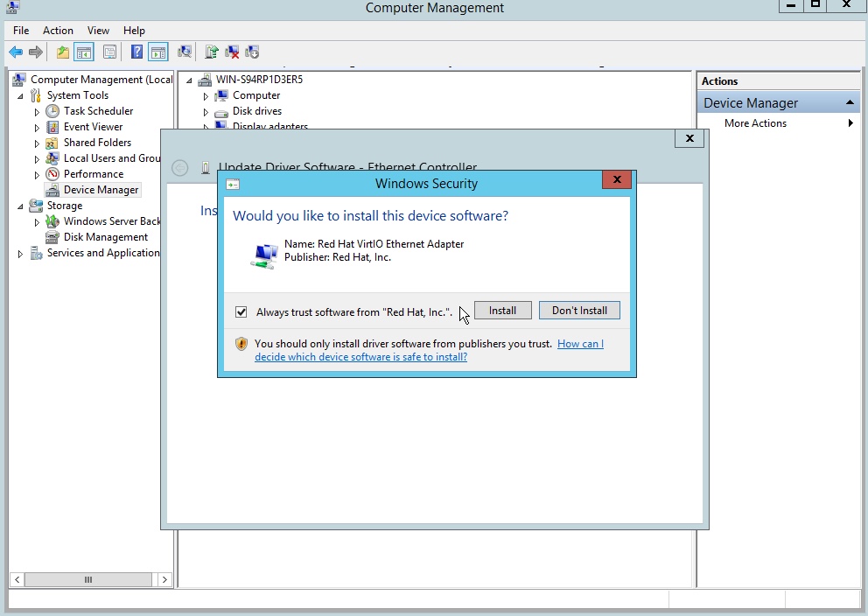Click the Storage tree label
This screenshot has width=868, height=616.
(65, 206)
